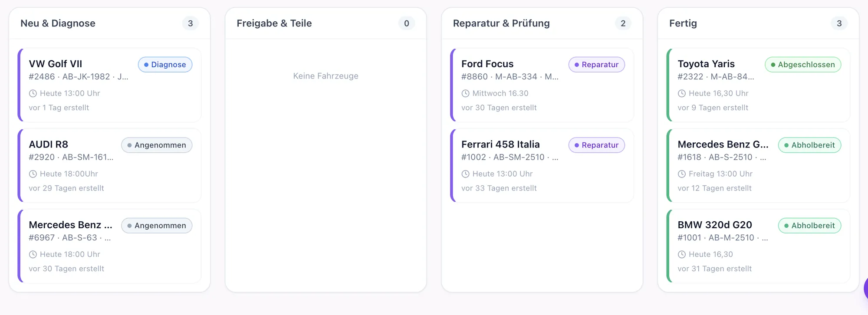Viewport: 868px width, 315px height.
Task: Open the Ford Focus title
Action: coord(487,64)
